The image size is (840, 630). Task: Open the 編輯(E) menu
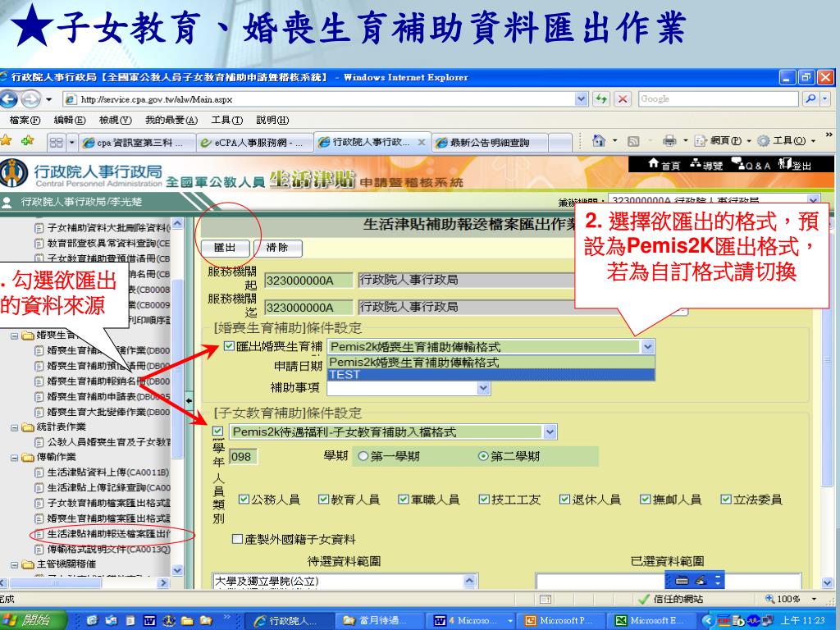pyautogui.click(x=70, y=120)
